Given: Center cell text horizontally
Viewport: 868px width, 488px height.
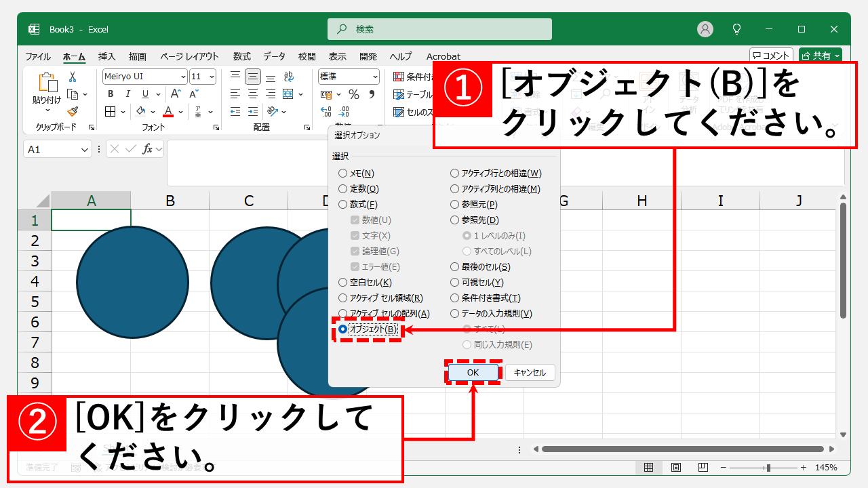Looking at the screenshot, I should (x=253, y=94).
